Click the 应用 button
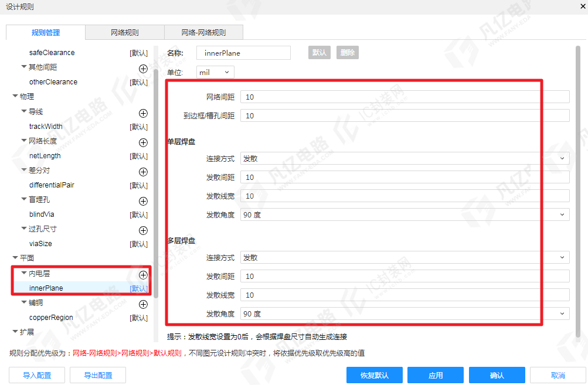This screenshot has height=385, width=588. click(x=436, y=375)
